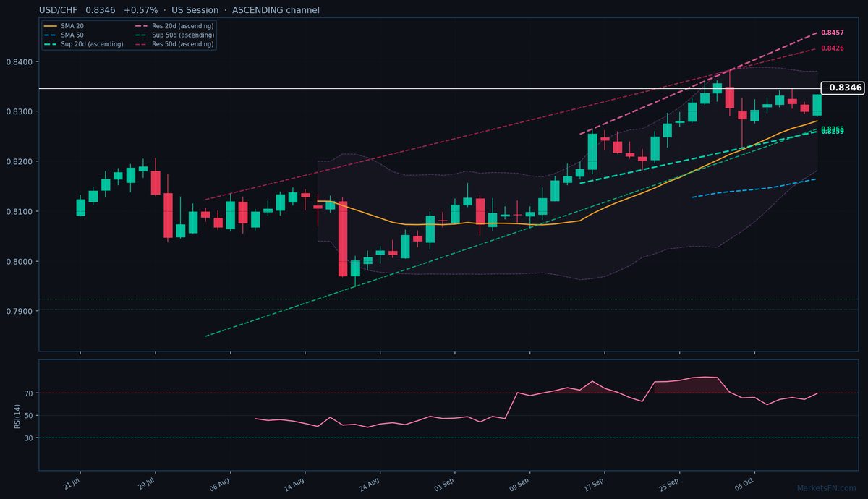Image resolution: width=868 pixels, height=499 pixels.
Task: Click the last green candle at the right edge
Action: click(817, 105)
